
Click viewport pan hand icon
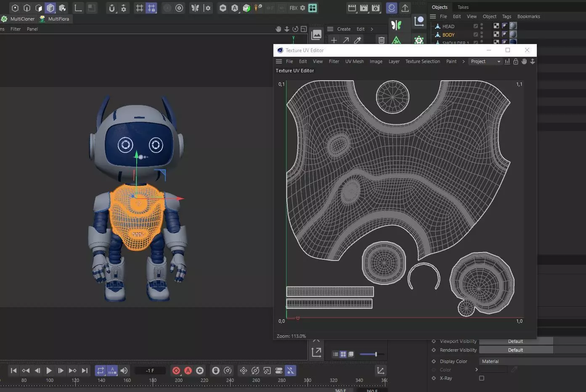278,29
